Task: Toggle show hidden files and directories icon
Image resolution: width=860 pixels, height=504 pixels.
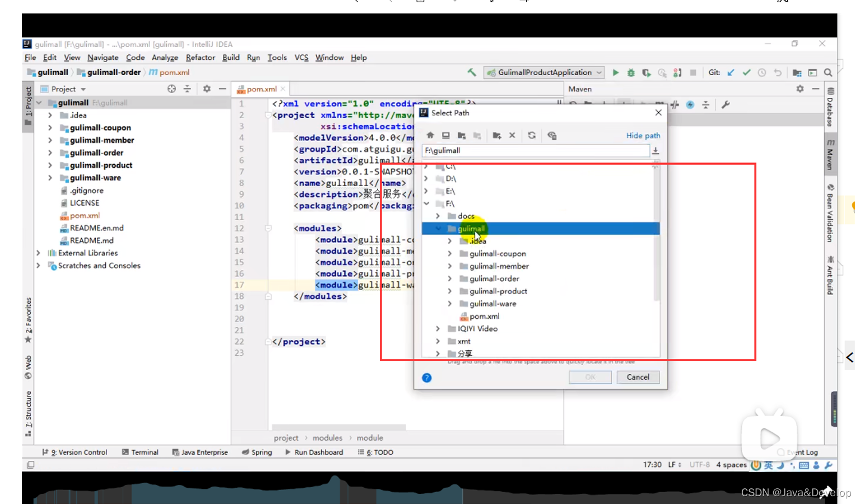Action: (x=552, y=136)
